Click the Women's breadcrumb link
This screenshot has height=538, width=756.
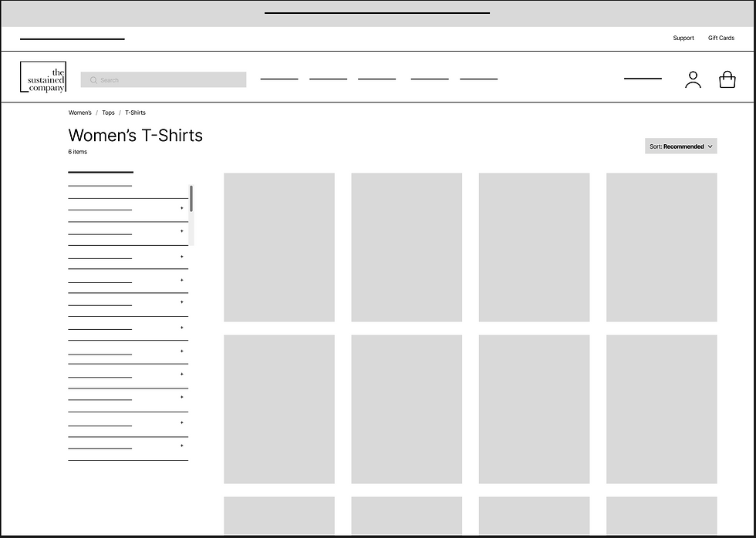(x=79, y=113)
